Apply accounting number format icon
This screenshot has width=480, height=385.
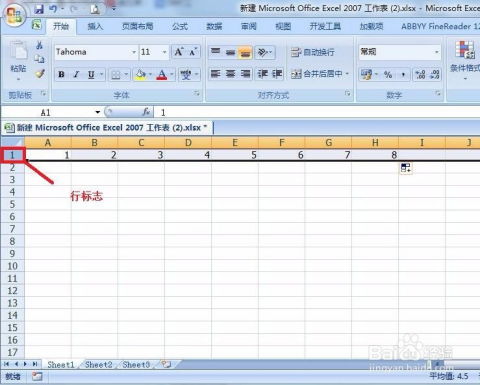(367, 75)
